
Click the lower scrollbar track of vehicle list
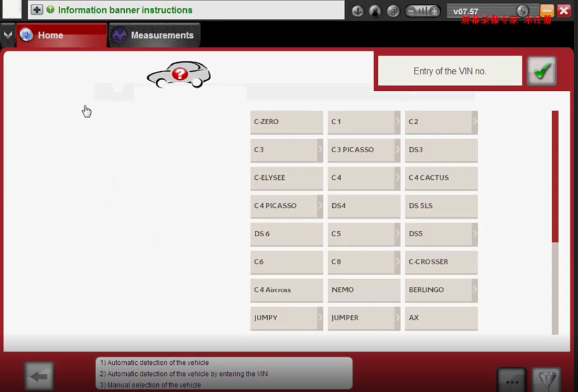coord(555,288)
